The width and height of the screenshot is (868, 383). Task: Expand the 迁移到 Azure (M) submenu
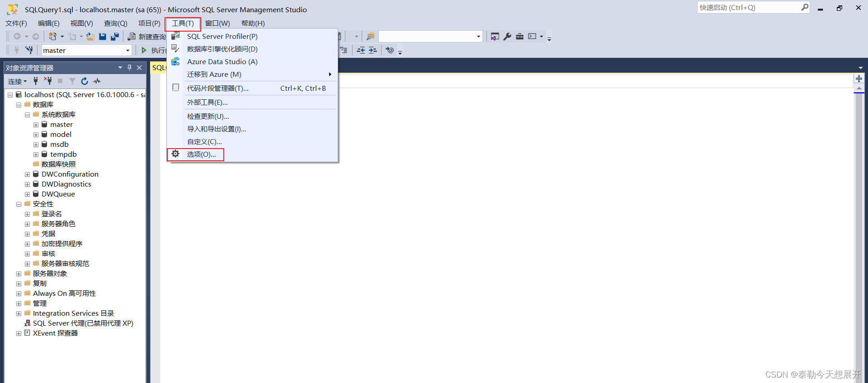(x=252, y=74)
